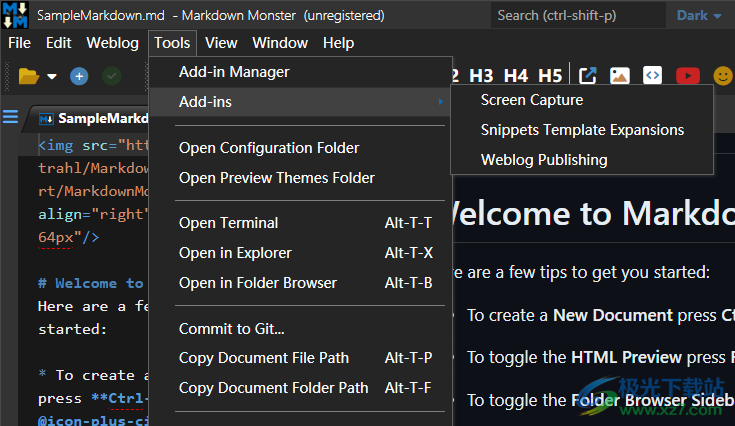Insert link with external link icon
The width and height of the screenshot is (735, 426).
pyautogui.click(x=587, y=75)
